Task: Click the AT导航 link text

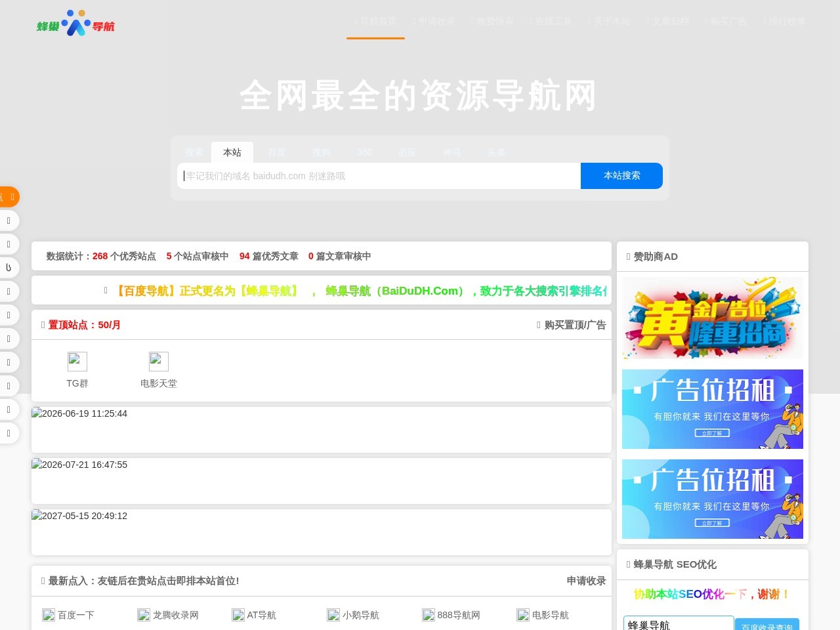Action: 262,615
